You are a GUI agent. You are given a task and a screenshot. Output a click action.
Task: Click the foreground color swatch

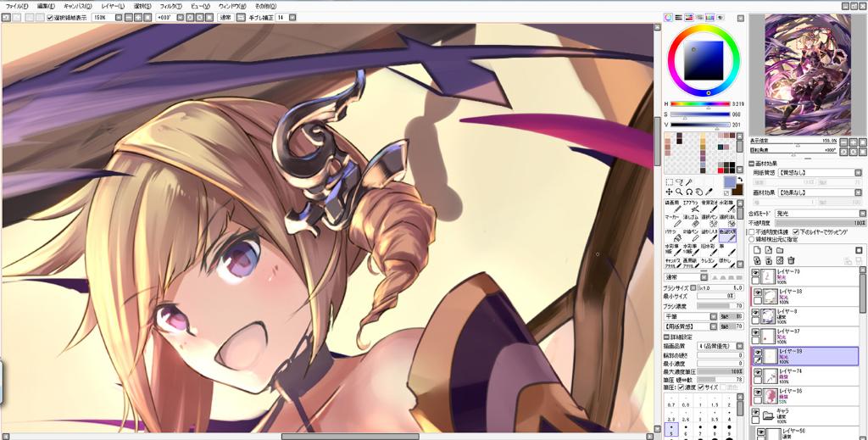730,183
